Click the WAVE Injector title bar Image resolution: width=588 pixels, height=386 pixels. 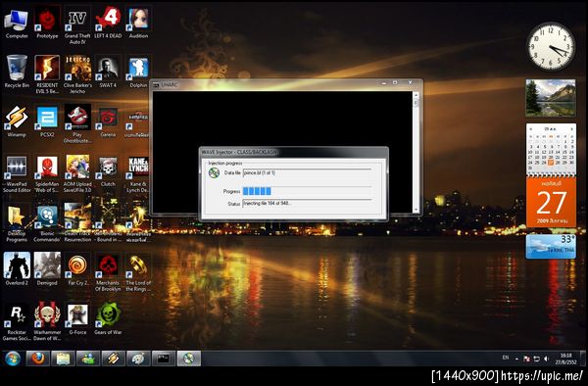294,152
